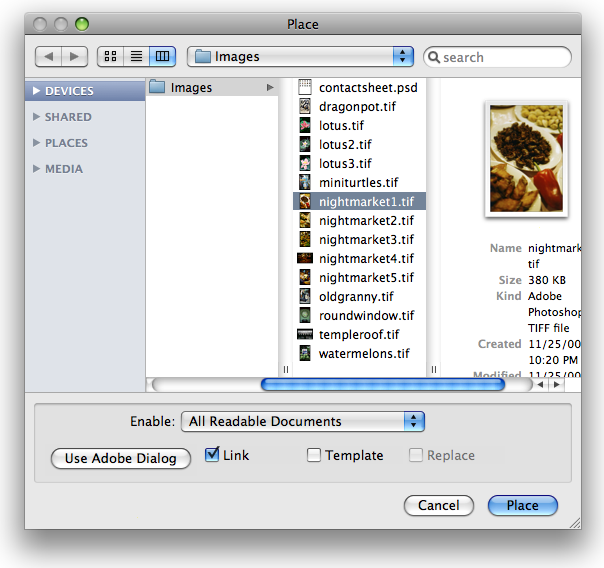Expand the PLACES sidebar section

tap(37, 143)
